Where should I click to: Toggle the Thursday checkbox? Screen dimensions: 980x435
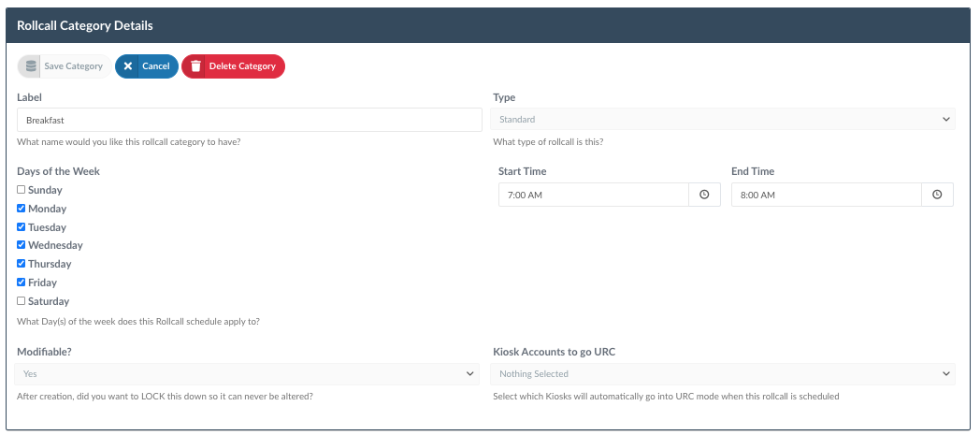[22, 263]
